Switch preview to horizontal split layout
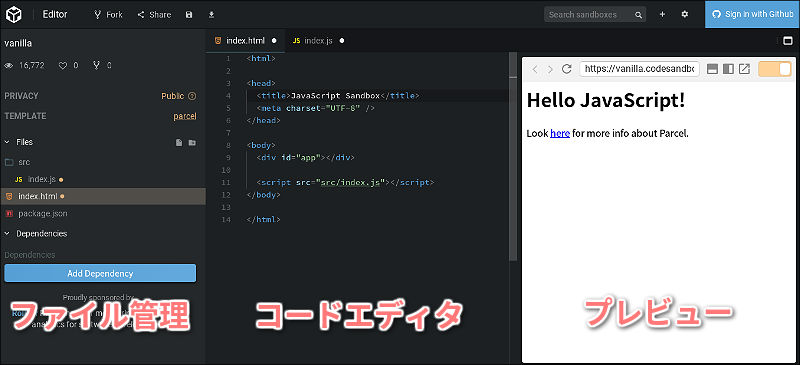The height and width of the screenshot is (365, 800). click(x=713, y=69)
